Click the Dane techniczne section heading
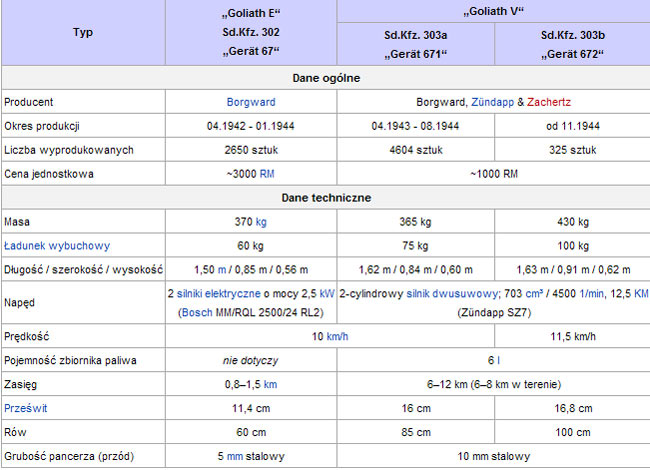650x470 pixels. click(326, 198)
